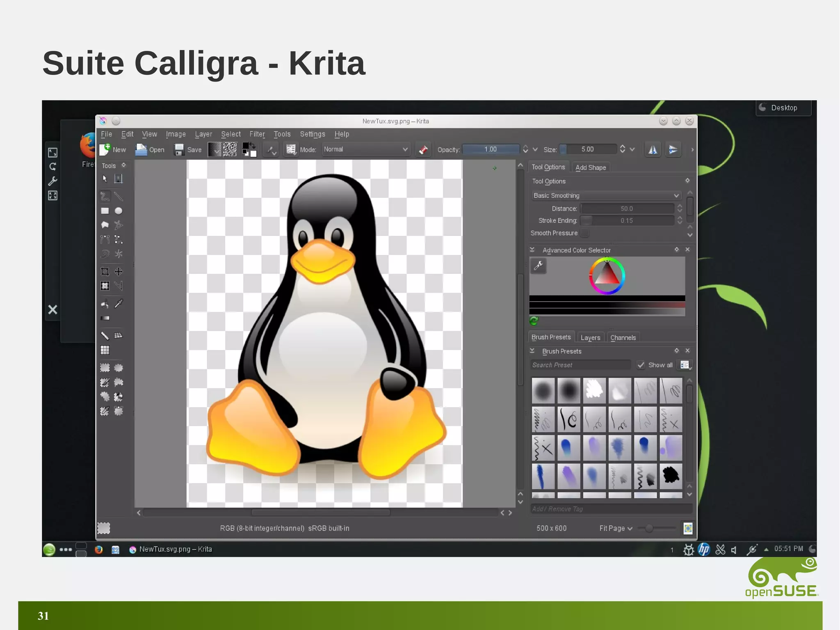Click the Firefox icon in the taskbar
840x630 pixels.
[x=99, y=550]
